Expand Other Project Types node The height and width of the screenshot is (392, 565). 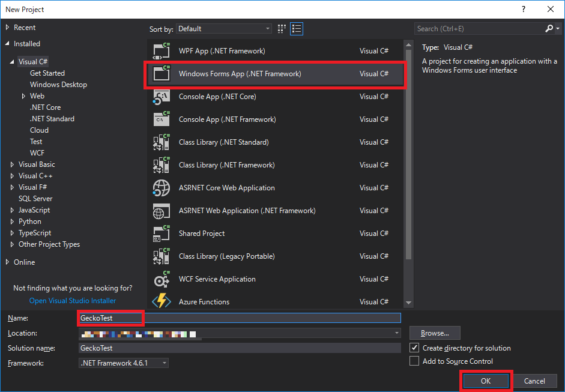12,244
